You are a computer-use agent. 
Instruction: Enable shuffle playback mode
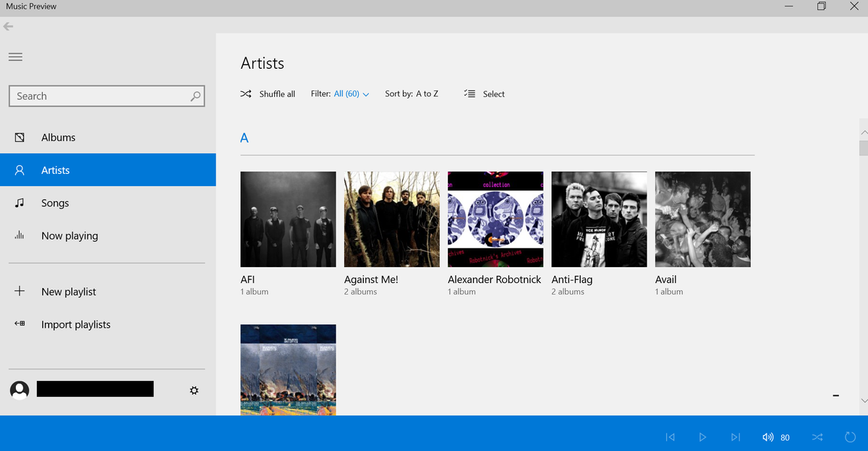coord(817,437)
